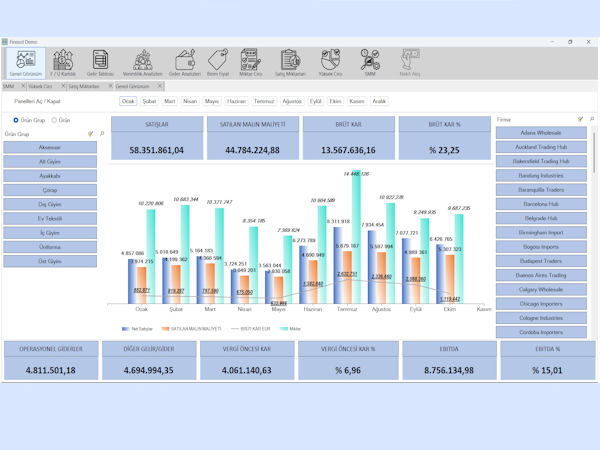This screenshot has width=600, height=450.
Task: Open the Genel Görünüm dashboard icon
Action: coord(26,63)
